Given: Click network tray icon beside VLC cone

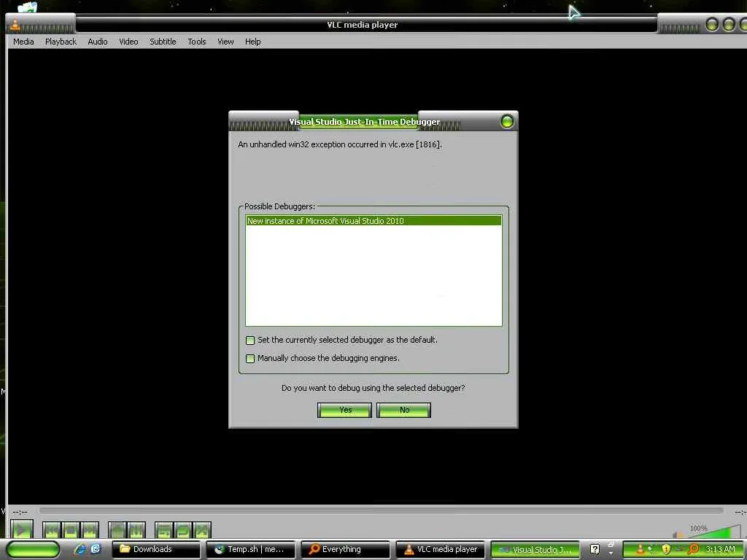Looking at the screenshot, I should (x=650, y=549).
